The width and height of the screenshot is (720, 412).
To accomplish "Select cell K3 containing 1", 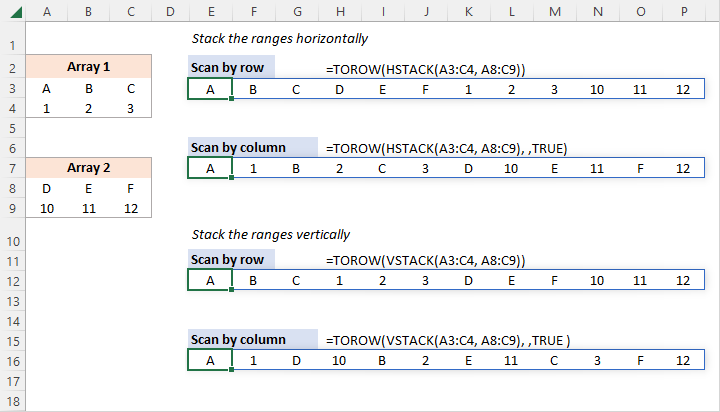I will pyautogui.click(x=468, y=89).
